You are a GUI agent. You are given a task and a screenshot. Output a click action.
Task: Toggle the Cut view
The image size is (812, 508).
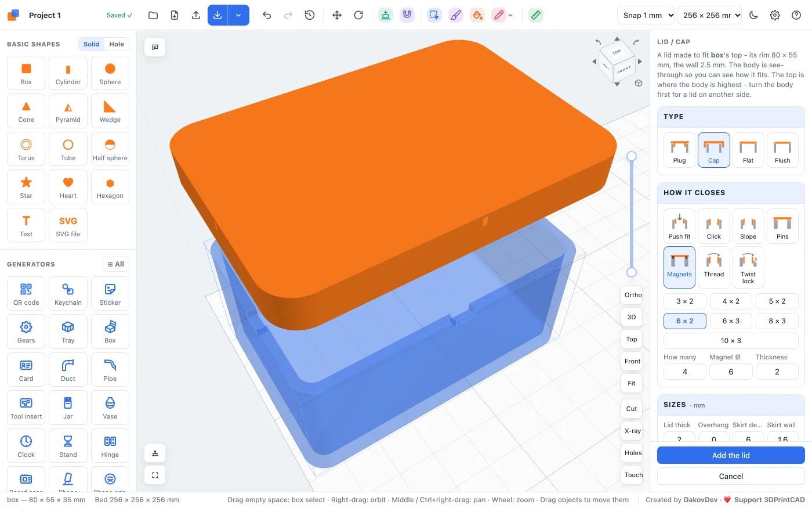coord(632,409)
